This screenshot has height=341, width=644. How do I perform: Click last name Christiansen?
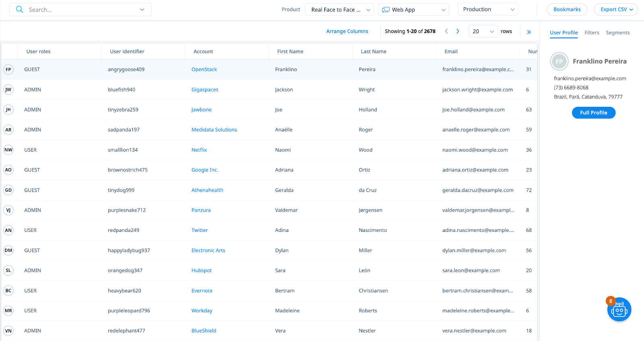[x=374, y=291]
